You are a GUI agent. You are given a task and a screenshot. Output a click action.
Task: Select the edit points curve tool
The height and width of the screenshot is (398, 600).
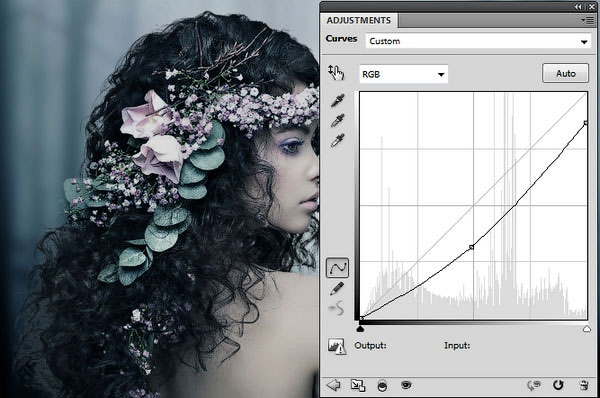click(x=337, y=268)
